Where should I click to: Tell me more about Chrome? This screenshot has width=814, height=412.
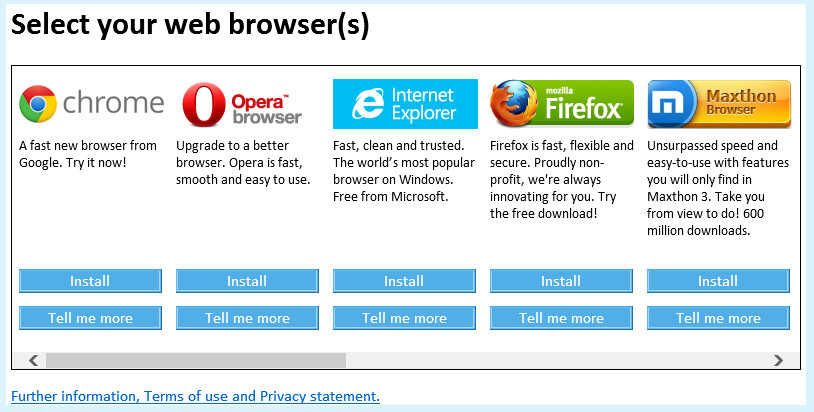(90, 318)
